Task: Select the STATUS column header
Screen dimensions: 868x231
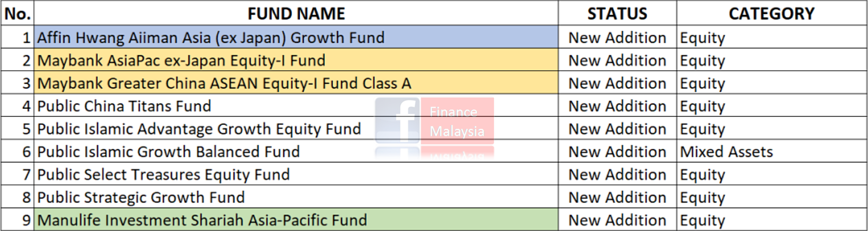Action: pyautogui.click(x=617, y=13)
